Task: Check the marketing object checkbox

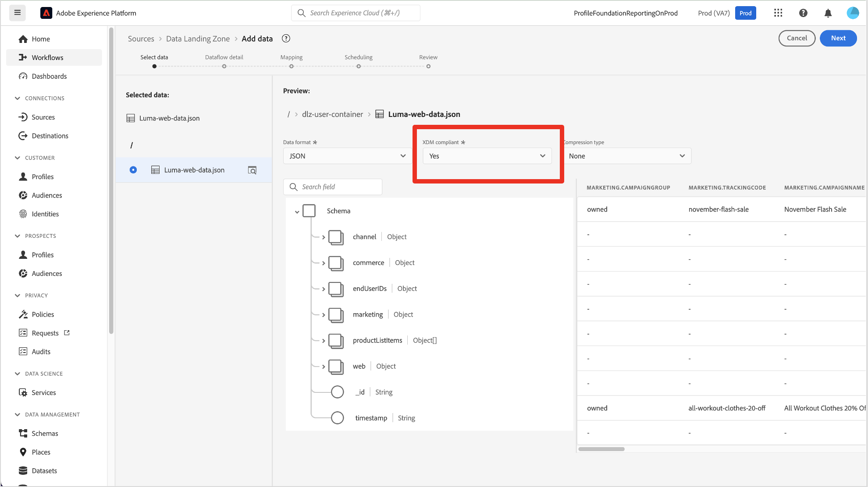Action: click(x=336, y=314)
